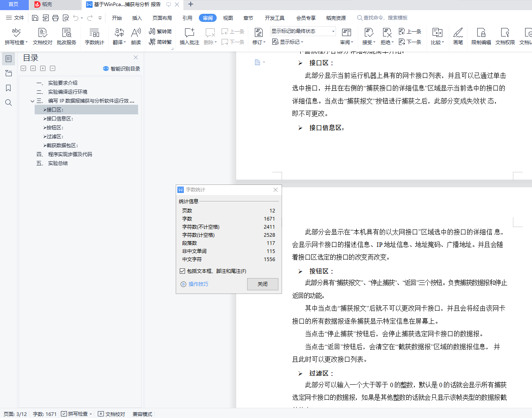Open 批改服务 in the ribbon
Image resolution: width=532 pixels, height=418 pixels.
coord(67,36)
